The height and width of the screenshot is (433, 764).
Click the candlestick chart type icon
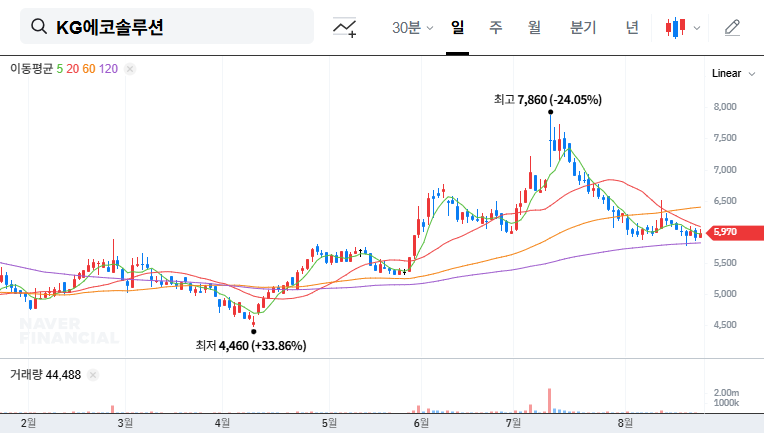point(675,27)
